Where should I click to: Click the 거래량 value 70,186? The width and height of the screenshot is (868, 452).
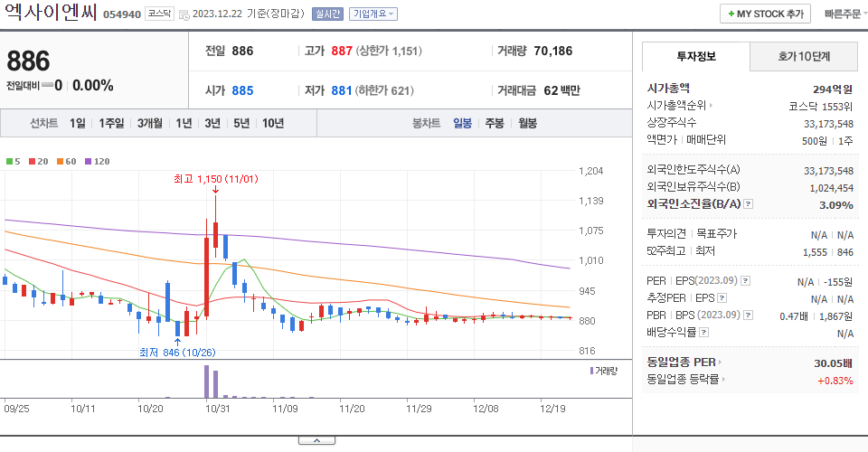pos(553,51)
